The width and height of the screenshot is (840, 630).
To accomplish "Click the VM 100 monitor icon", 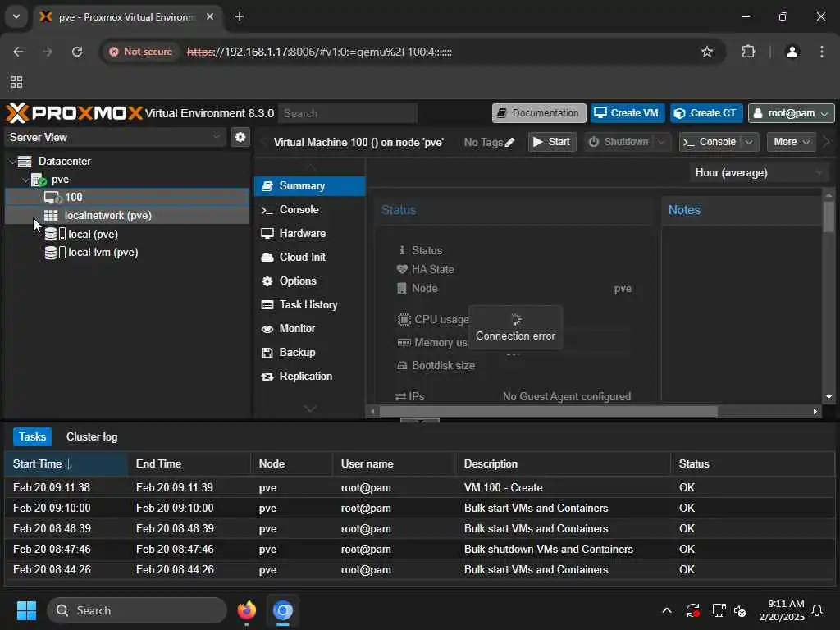I will click(52, 197).
